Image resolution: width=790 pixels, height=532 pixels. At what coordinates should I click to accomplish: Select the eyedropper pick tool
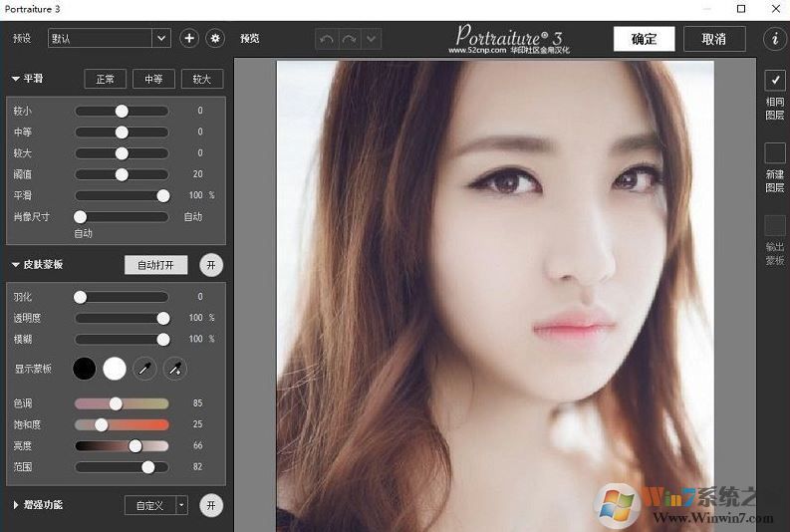[x=144, y=369]
